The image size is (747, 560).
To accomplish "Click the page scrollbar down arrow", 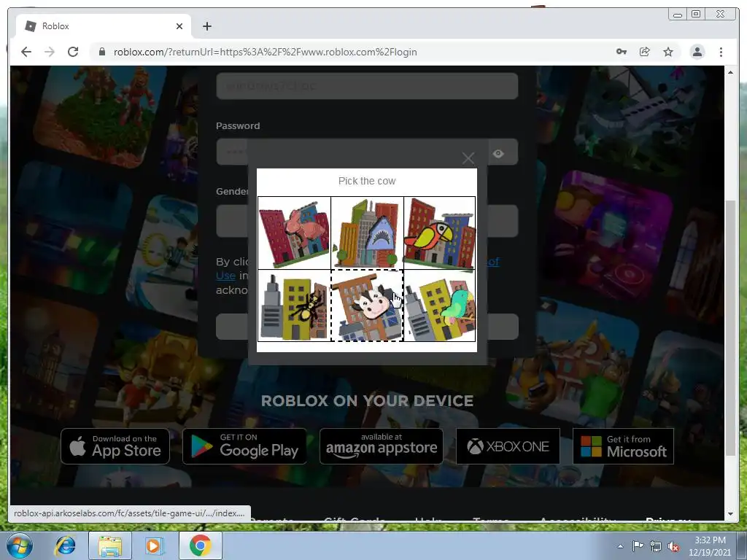I will [730, 514].
